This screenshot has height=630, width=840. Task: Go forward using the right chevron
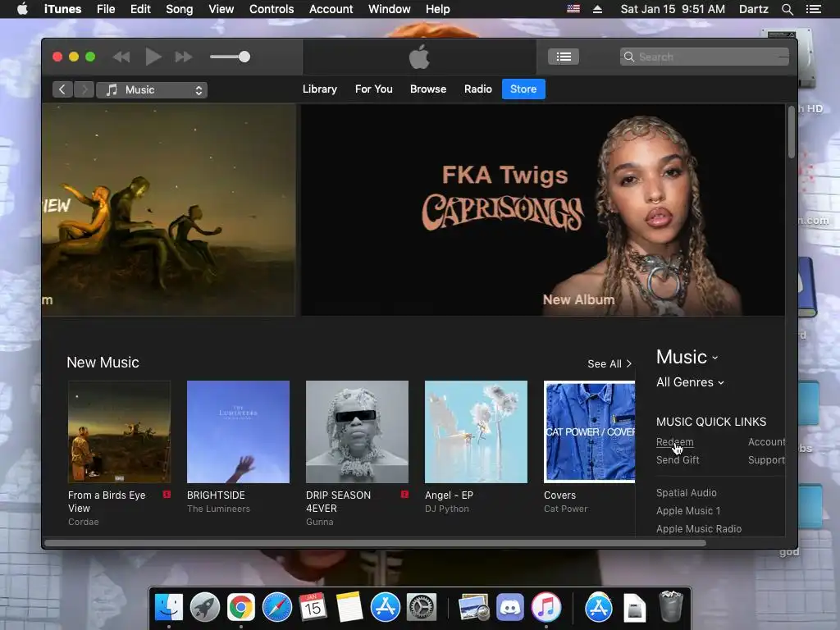(x=84, y=89)
